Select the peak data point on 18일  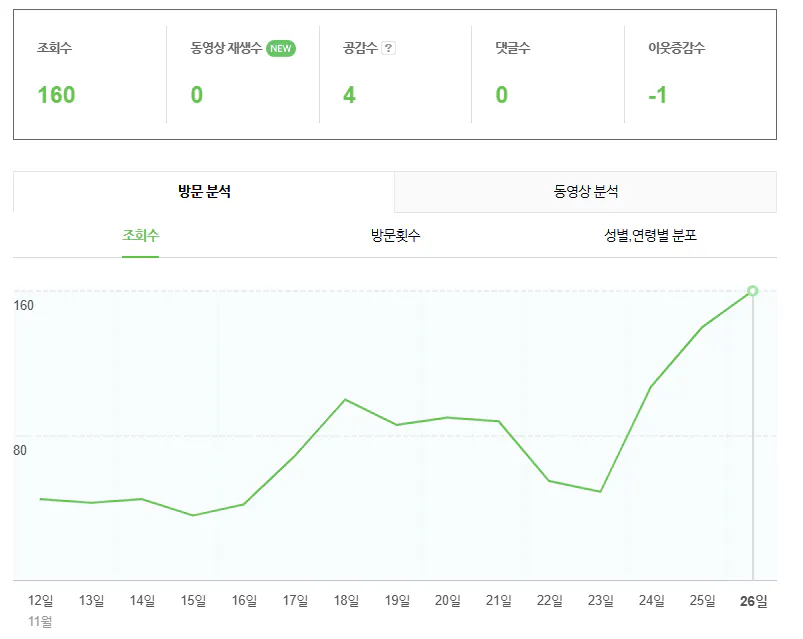pos(346,398)
